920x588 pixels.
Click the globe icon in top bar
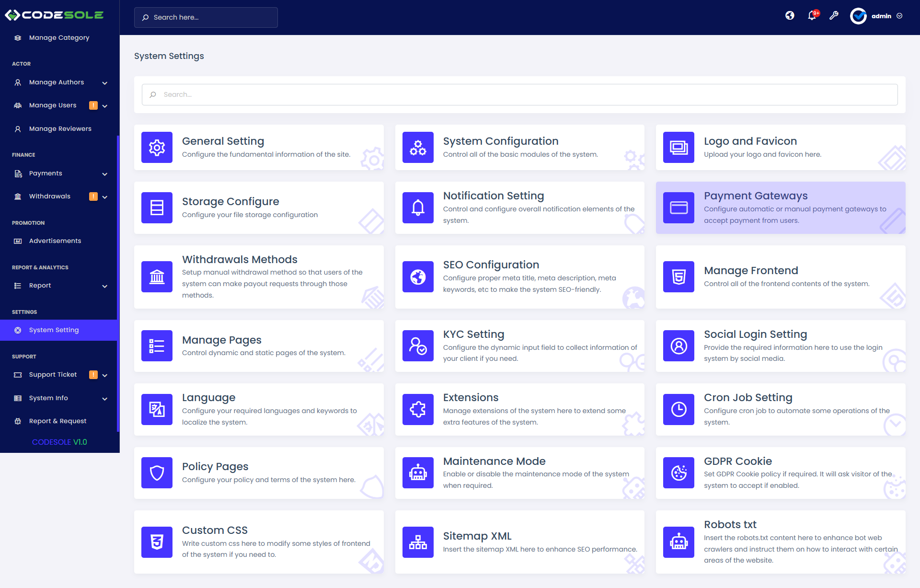pyautogui.click(x=790, y=16)
